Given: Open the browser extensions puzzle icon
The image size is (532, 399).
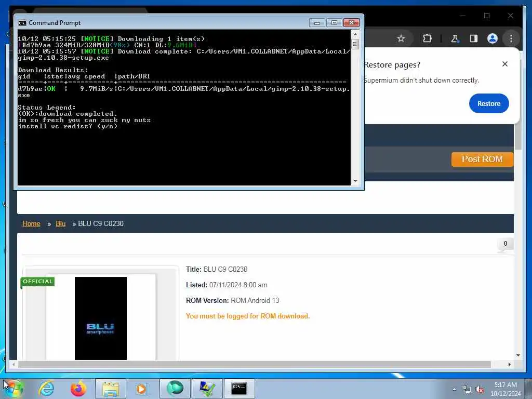Looking at the screenshot, I should [x=427, y=38].
